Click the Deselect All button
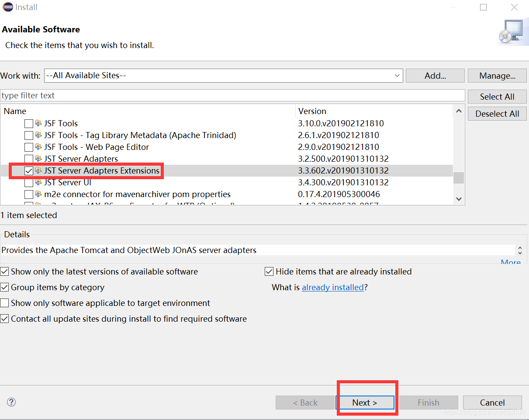Image resolution: width=529 pixels, height=420 pixels. coord(497,114)
